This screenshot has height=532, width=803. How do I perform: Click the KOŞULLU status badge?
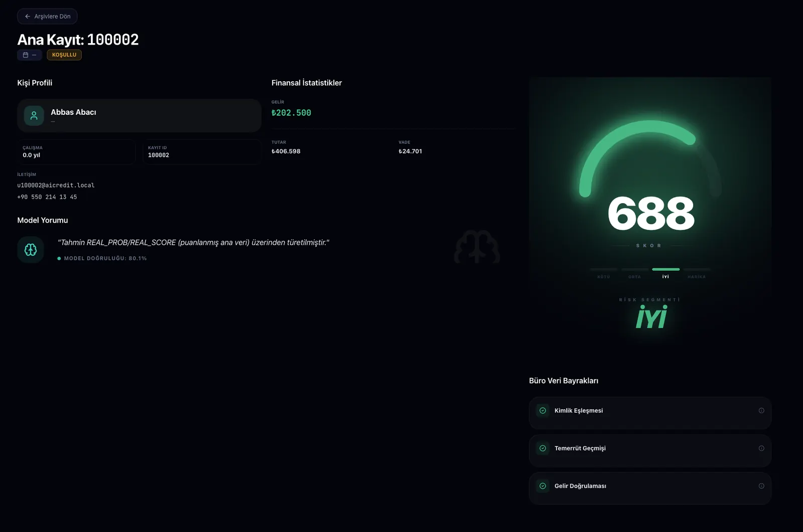coord(64,55)
